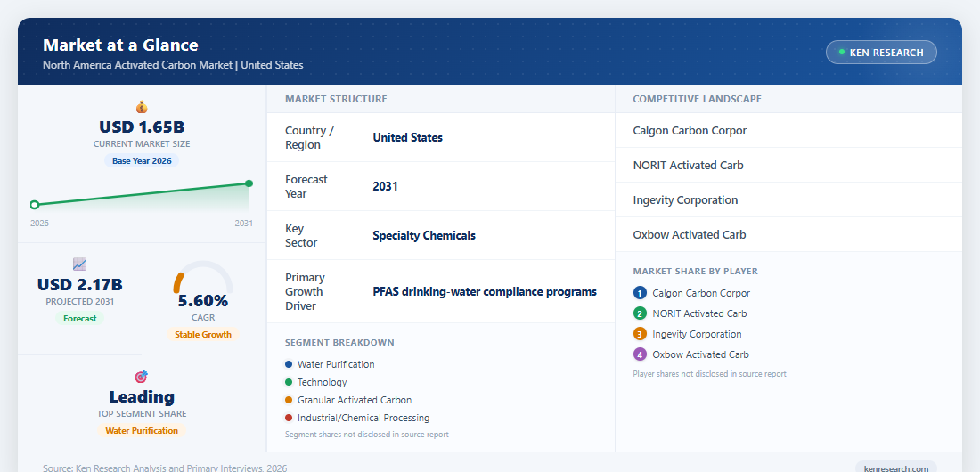
Task: Click the 2026 start point on growth line
Action: [x=35, y=205]
